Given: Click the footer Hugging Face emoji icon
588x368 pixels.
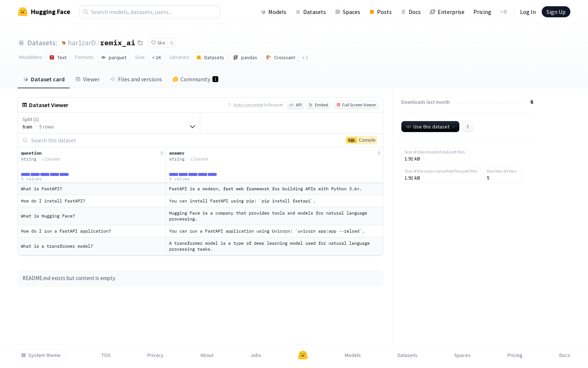Looking at the screenshot, I should coord(303,355).
